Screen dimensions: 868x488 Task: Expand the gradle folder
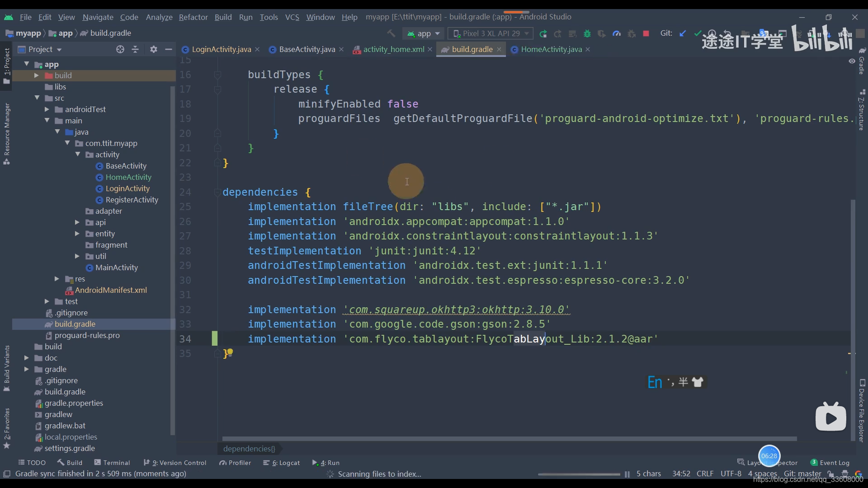coord(27,369)
